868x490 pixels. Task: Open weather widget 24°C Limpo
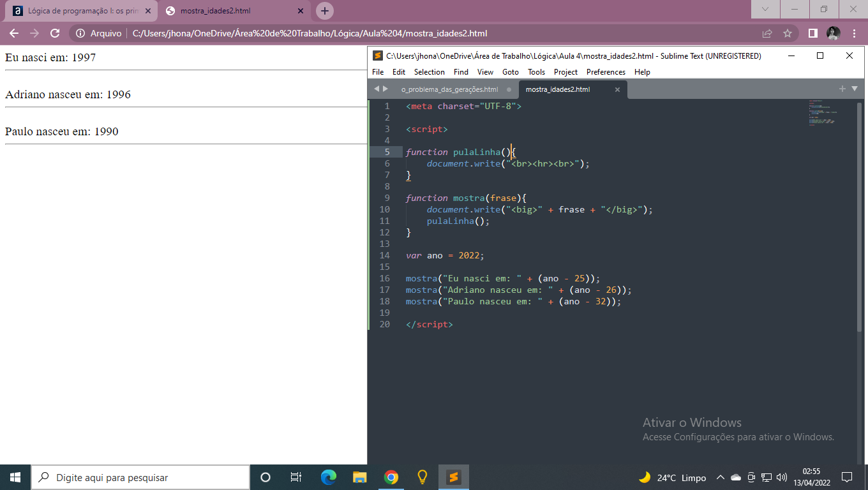[673, 477]
